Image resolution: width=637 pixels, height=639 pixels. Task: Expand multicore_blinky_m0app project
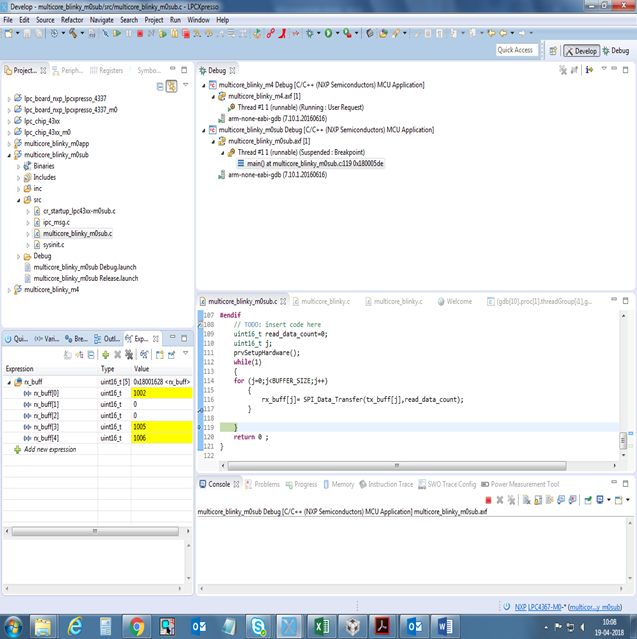tap(9, 144)
